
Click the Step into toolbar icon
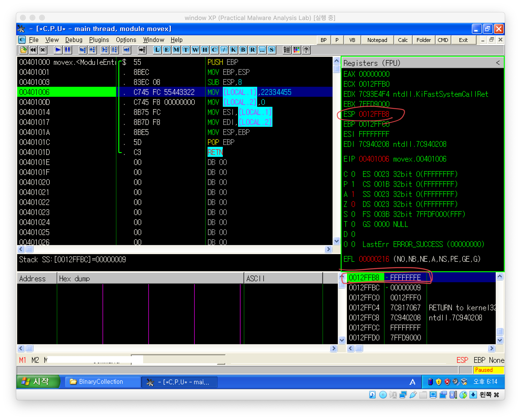[83, 50]
